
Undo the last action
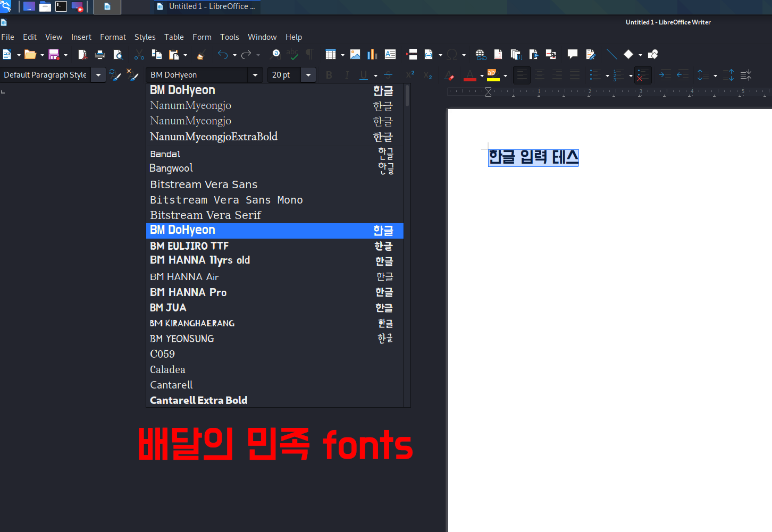click(x=223, y=54)
